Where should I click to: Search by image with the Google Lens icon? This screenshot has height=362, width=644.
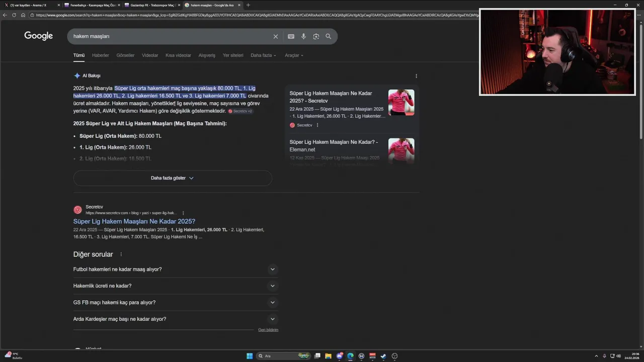point(316,36)
